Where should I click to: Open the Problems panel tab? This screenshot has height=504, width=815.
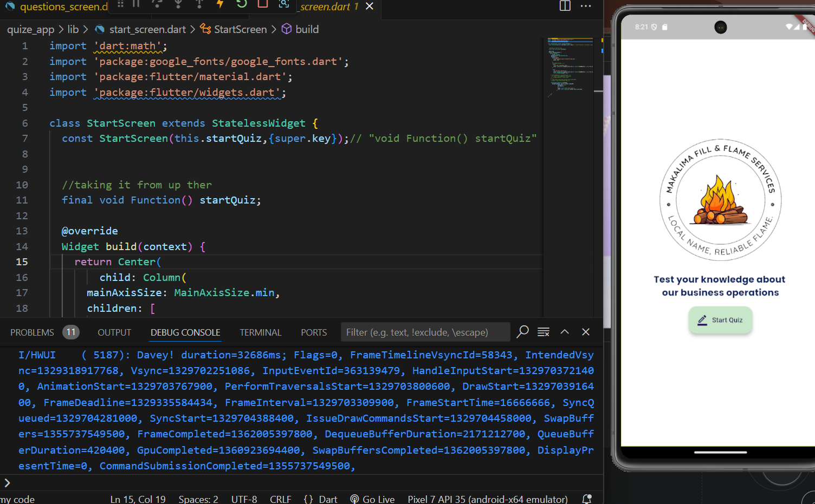coord(32,332)
